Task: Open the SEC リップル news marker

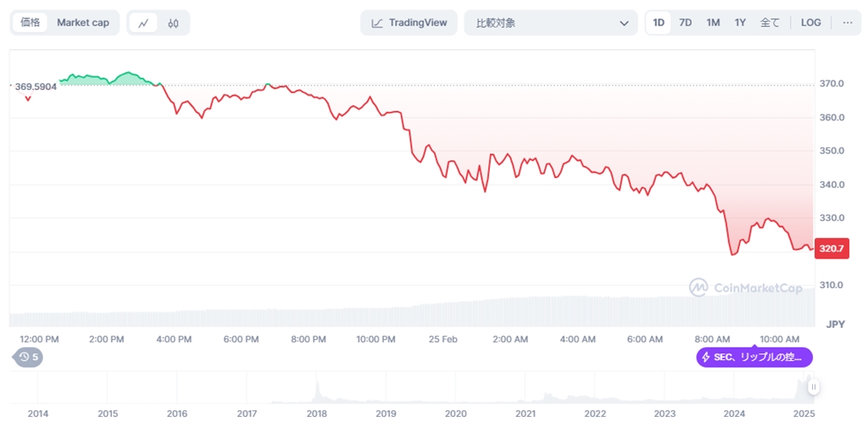Action: [x=754, y=357]
